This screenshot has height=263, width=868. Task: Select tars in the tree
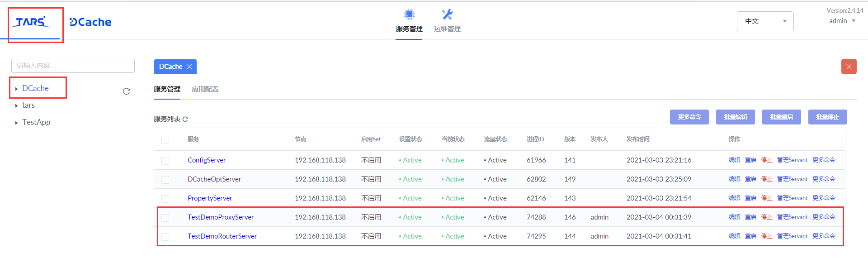tap(28, 105)
